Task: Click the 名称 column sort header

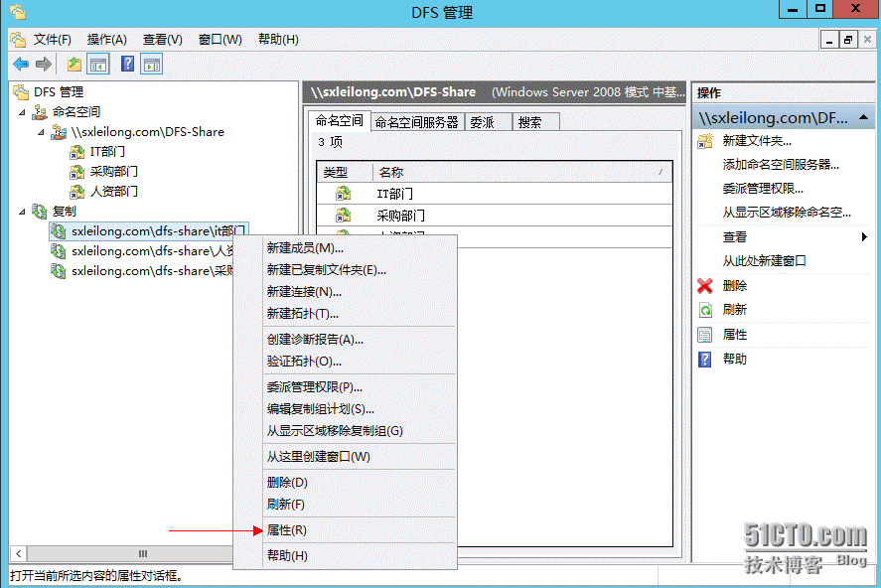Action: pyautogui.click(x=522, y=173)
